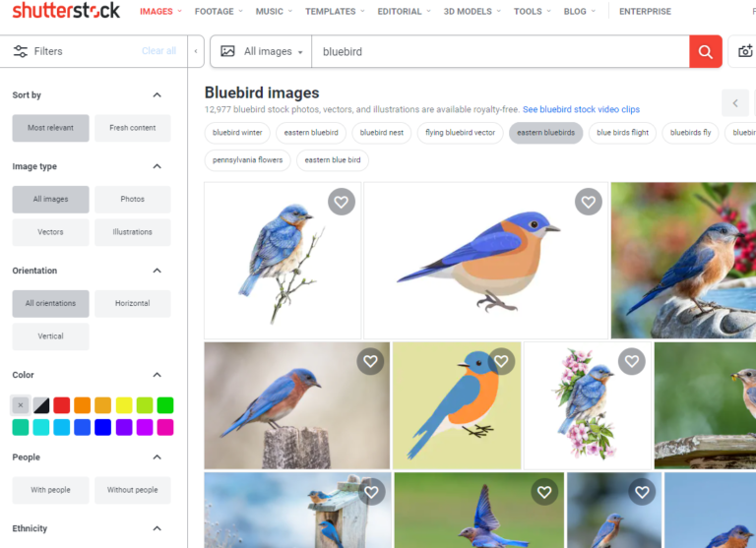Screen dimensions: 756x548
Task: Open the Blog menu
Action: pos(579,11)
